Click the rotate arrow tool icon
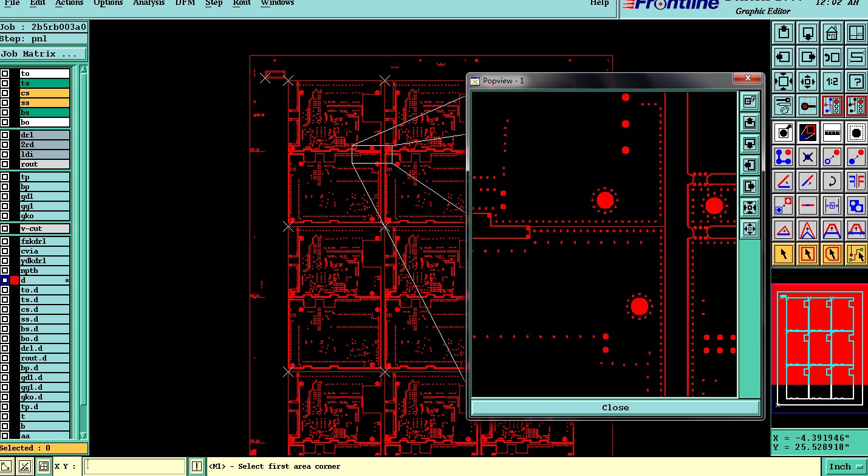 (832, 181)
